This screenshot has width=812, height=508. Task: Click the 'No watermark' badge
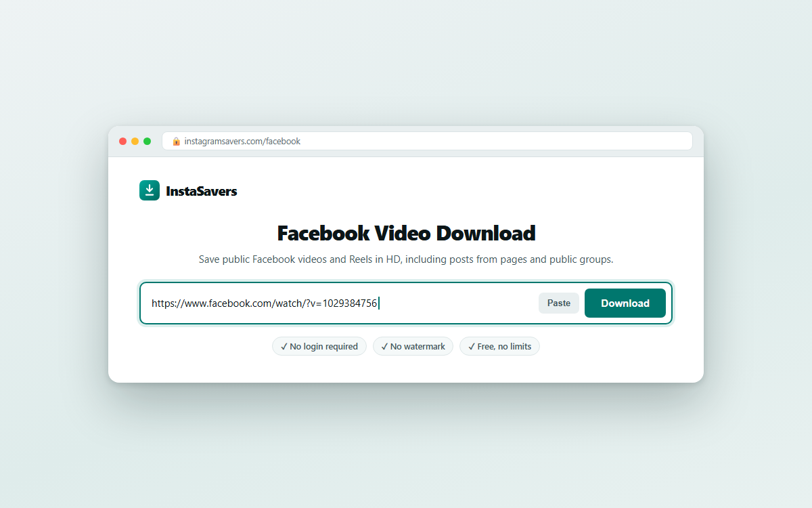click(x=413, y=346)
